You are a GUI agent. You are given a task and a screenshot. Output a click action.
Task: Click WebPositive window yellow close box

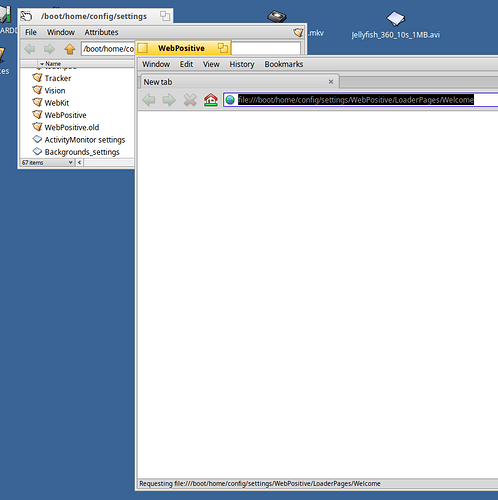[143, 48]
